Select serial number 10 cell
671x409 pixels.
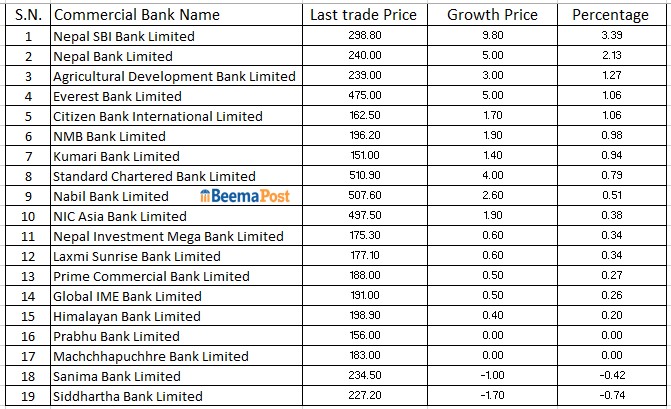click(28, 216)
